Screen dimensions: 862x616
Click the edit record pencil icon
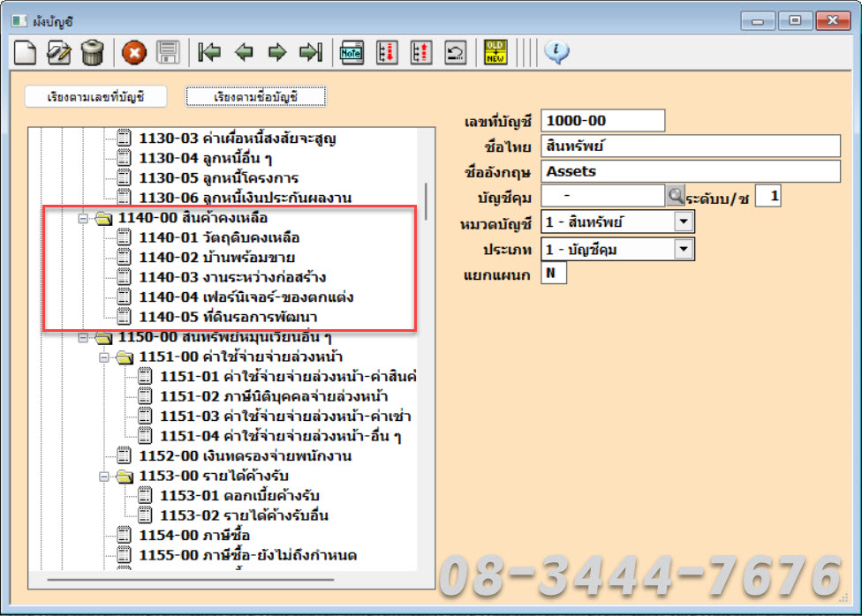tap(59, 53)
